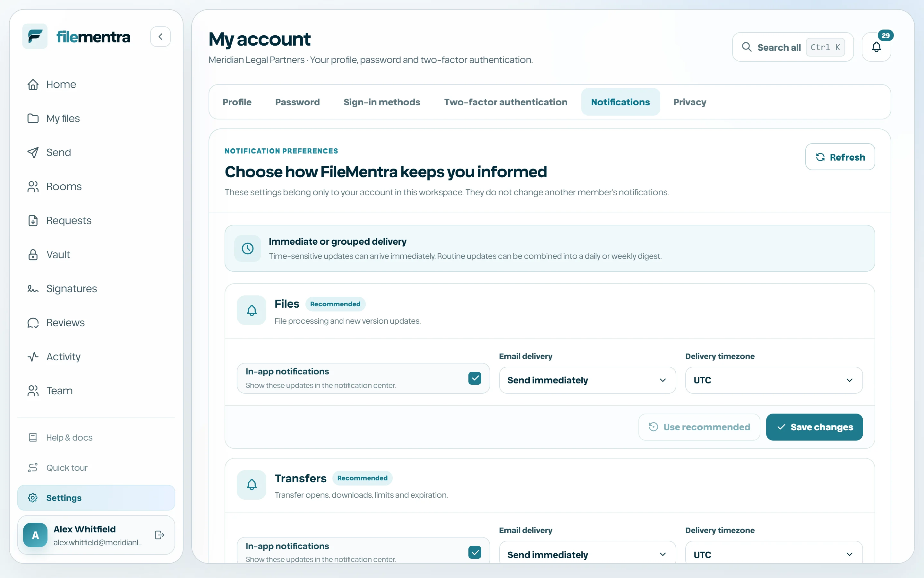The height and width of the screenshot is (578, 924).
Task: Go to My files folder icon
Action: pyautogui.click(x=33, y=118)
